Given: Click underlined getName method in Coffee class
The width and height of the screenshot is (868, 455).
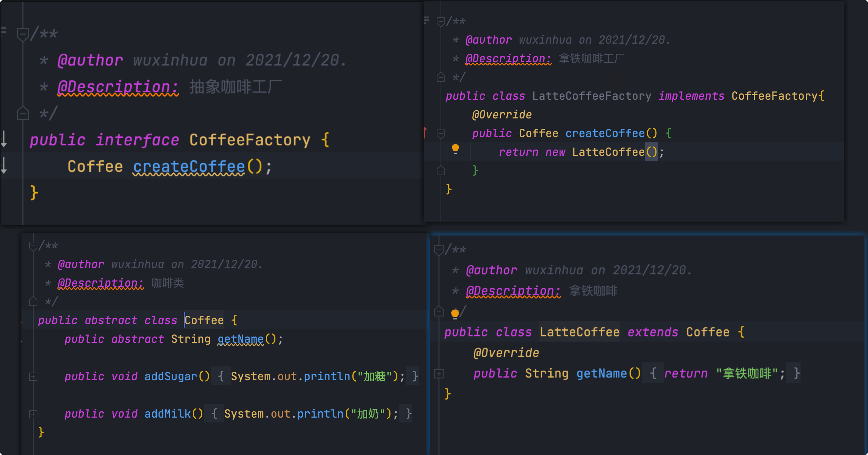Looking at the screenshot, I should [x=241, y=339].
